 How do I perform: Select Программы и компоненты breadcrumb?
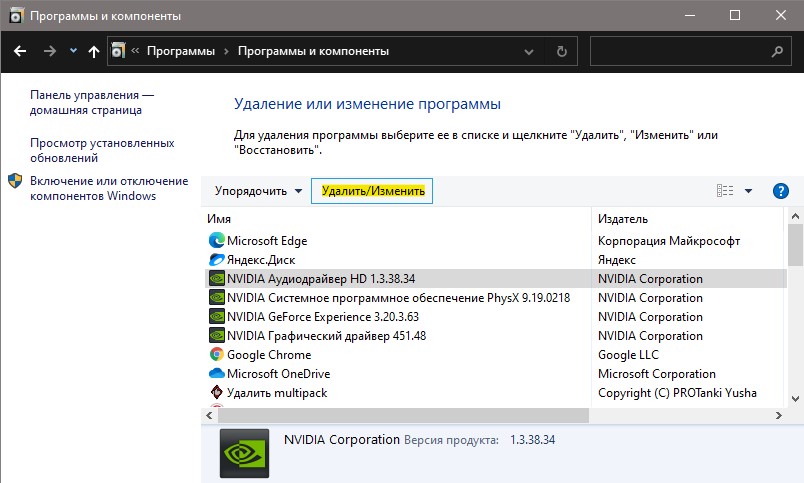point(313,51)
